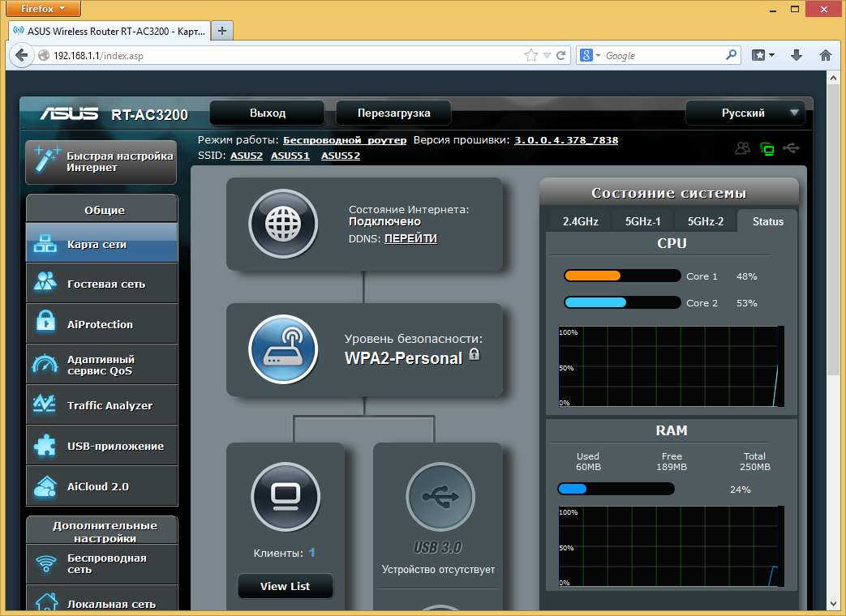Click the search magnifier icon in Google box
This screenshot has width=846, height=616.
click(x=731, y=55)
